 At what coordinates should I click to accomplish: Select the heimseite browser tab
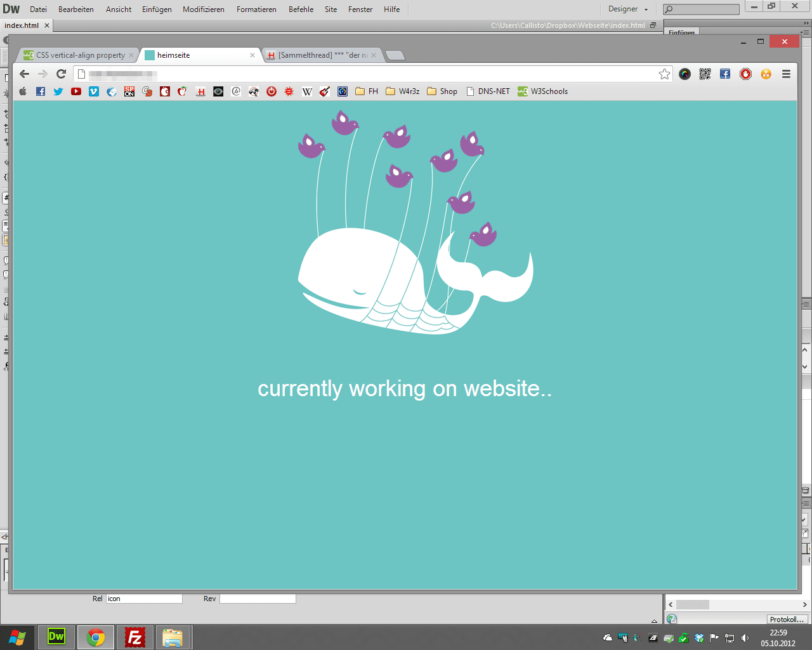click(198, 55)
